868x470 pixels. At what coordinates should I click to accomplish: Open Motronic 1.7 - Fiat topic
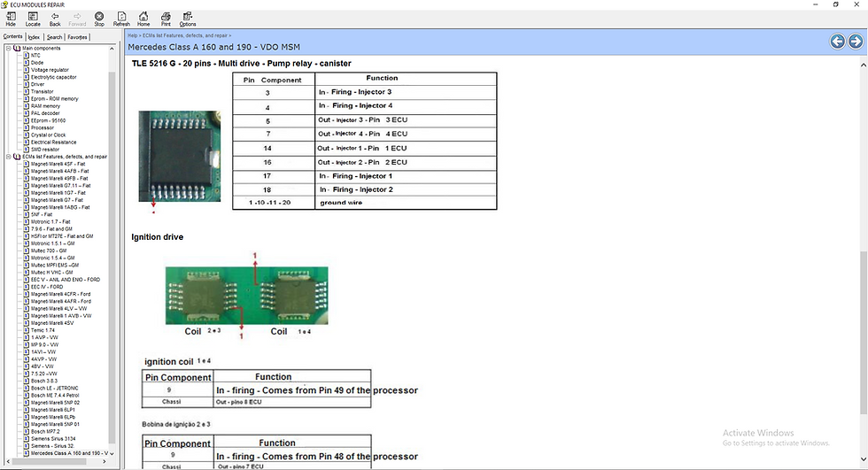(x=51, y=222)
